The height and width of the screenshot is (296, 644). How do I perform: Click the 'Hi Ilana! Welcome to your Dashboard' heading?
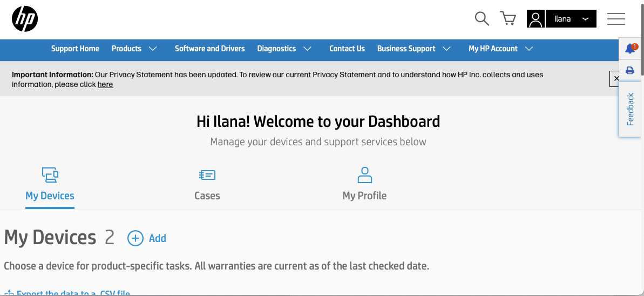(318, 122)
